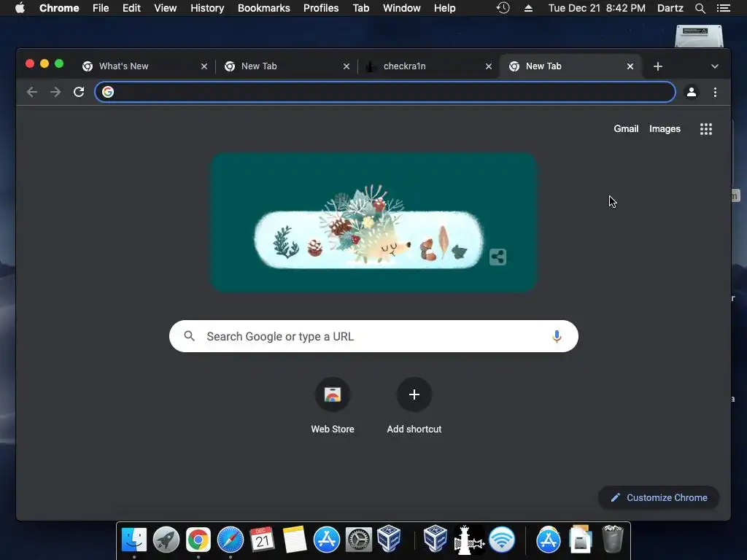Open the Google apps grid
This screenshot has height=560, width=747.
706,129
